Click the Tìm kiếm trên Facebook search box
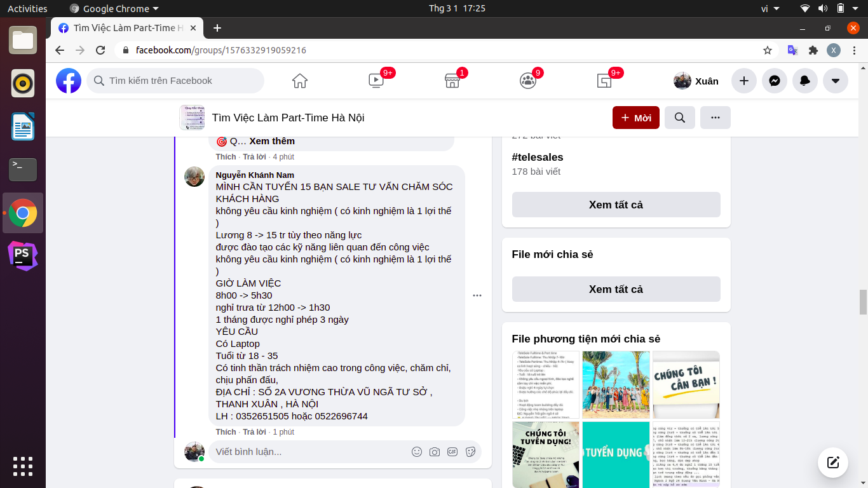 (175, 81)
